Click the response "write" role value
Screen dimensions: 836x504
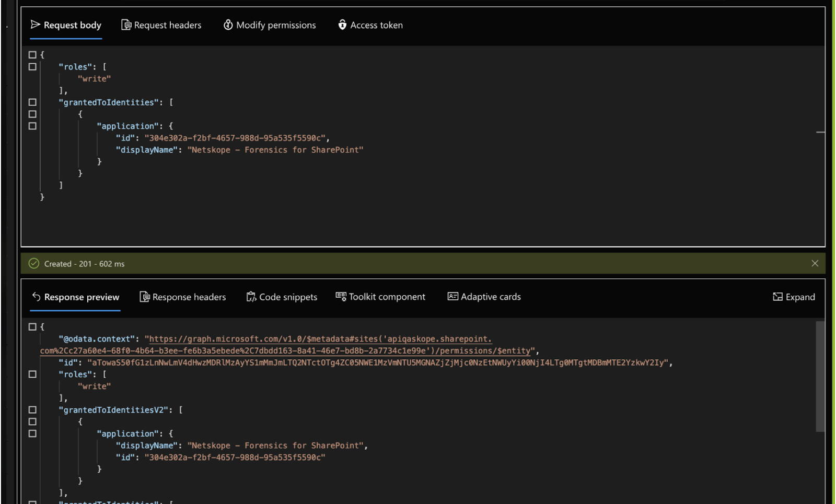94,386
